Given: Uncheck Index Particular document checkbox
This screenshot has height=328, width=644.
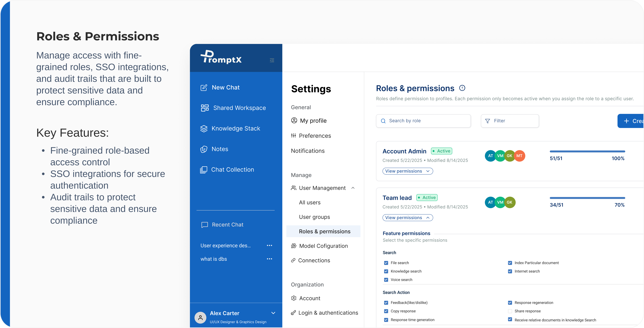Looking at the screenshot, I should 510,263.
